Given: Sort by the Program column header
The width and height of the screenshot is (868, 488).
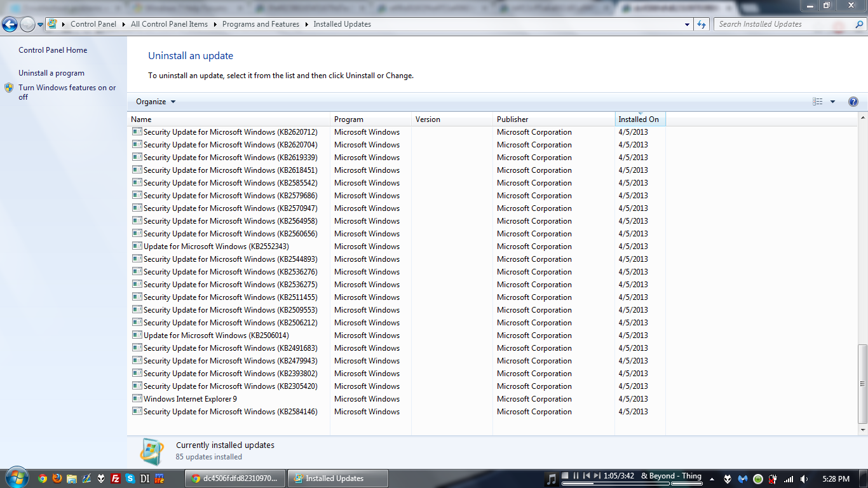Looking at the screenshot, I should tap(371, 119).
